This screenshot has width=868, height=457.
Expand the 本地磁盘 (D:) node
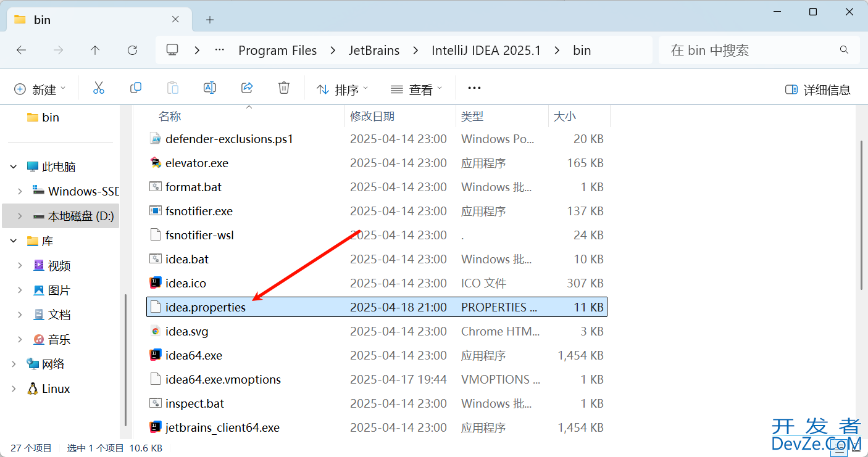[20, 216]
